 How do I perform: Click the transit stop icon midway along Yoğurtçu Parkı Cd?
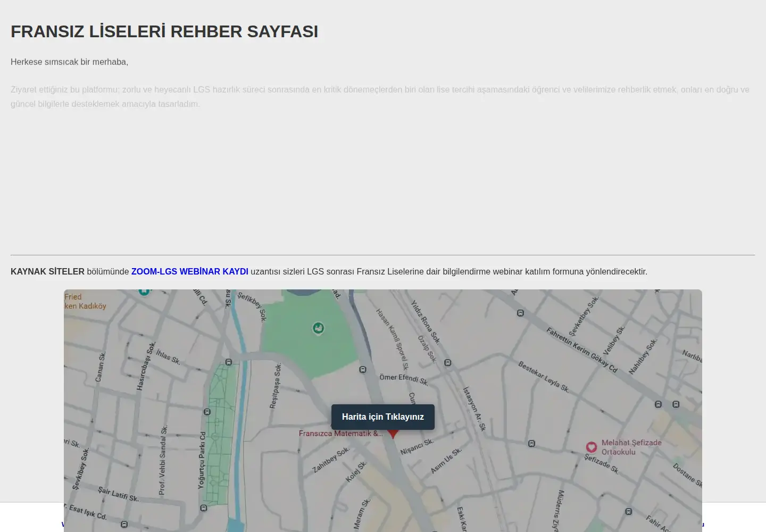click(207, 412)
